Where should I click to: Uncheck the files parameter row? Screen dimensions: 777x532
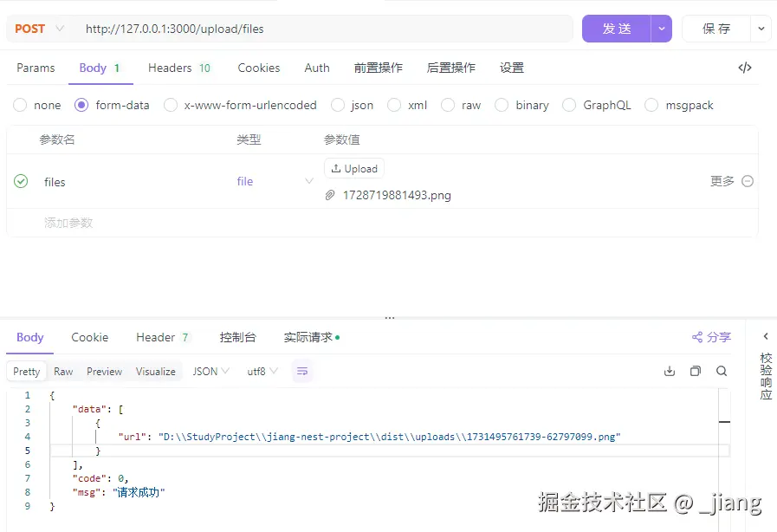[x=19, y=181]
